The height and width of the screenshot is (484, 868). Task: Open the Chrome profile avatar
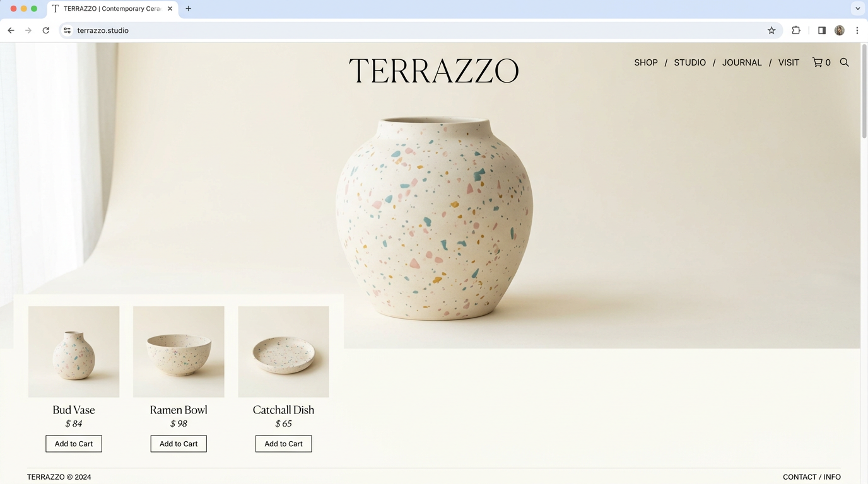point(840,30)
